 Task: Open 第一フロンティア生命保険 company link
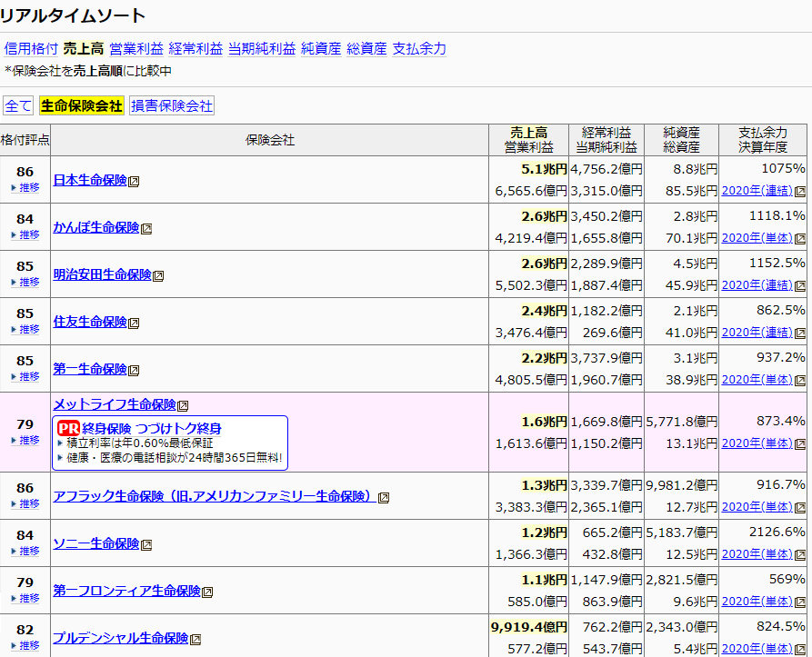pyautogui.click(x=127, y=591)
